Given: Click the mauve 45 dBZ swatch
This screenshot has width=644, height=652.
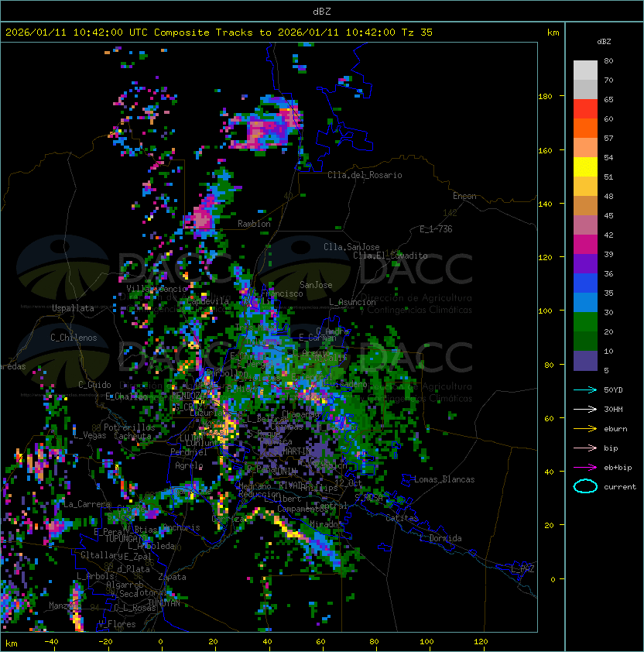Looking at the screenshot, I should click(x=585, y=225).
